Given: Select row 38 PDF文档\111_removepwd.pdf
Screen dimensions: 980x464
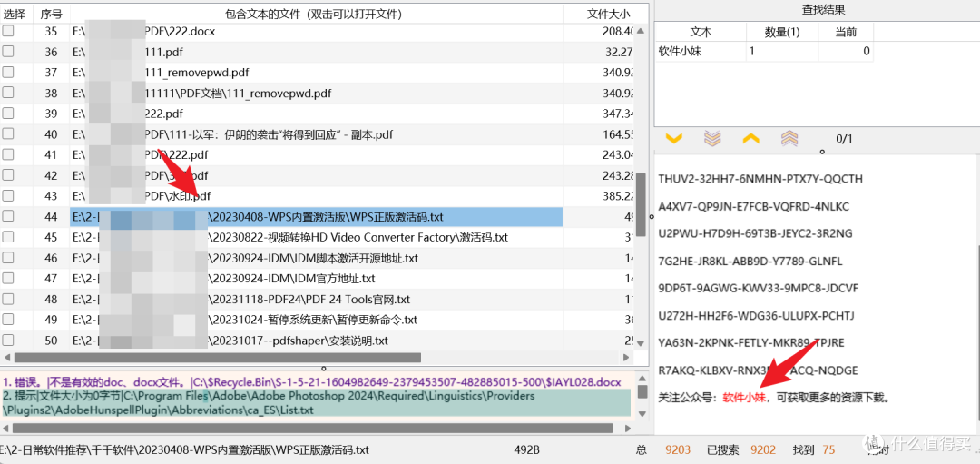Looking at the screenshot, I should coord(317,94).
